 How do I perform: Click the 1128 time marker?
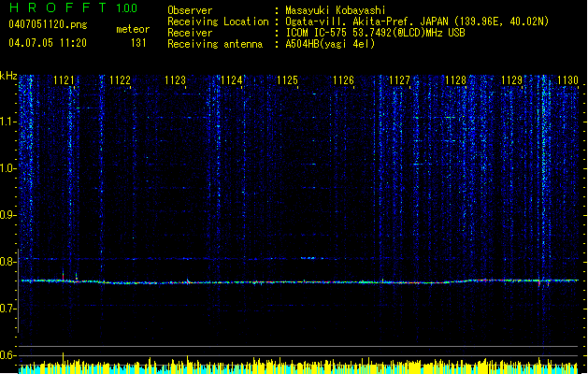point(455,80)
